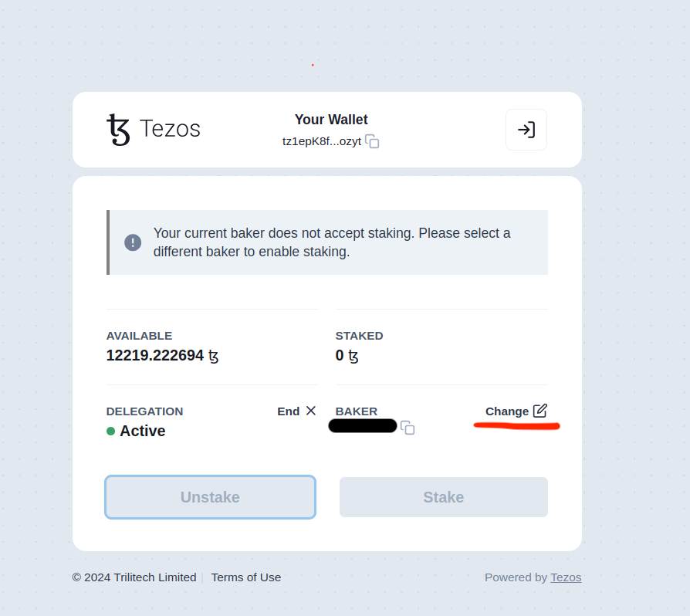
Task: Click the staked amount value 0
Action: coord(340,356)
